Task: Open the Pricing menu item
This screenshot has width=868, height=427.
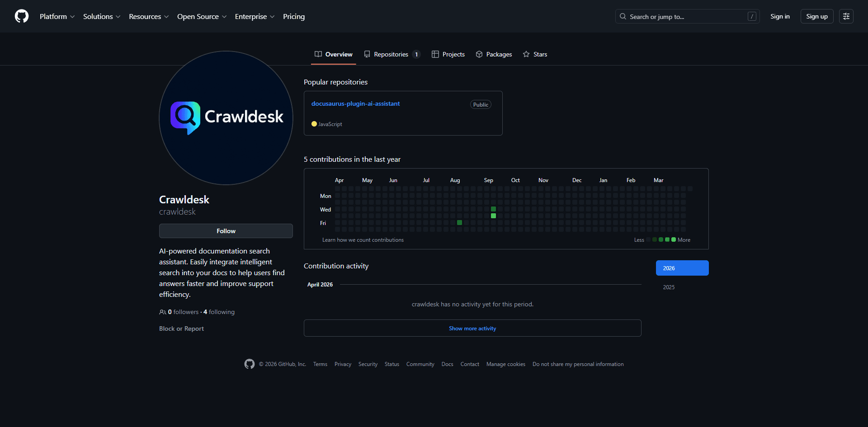Action: click(294, 16)
